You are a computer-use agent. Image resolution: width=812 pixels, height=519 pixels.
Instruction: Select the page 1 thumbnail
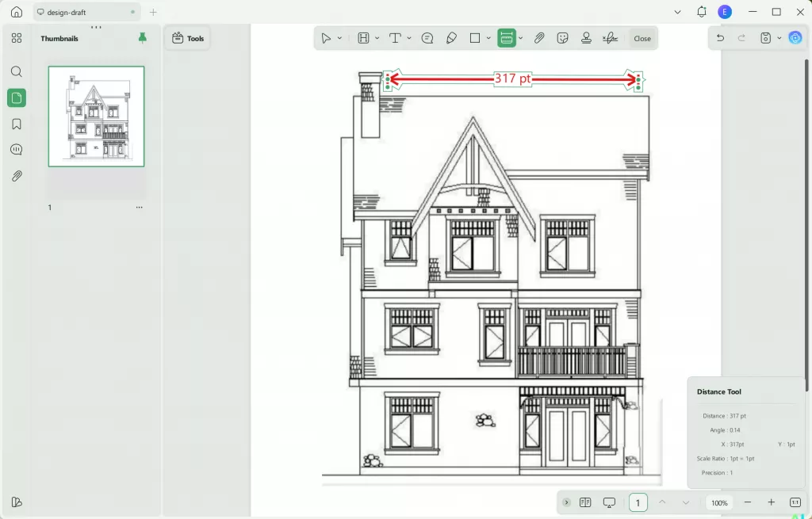click(x=96, y=116)
